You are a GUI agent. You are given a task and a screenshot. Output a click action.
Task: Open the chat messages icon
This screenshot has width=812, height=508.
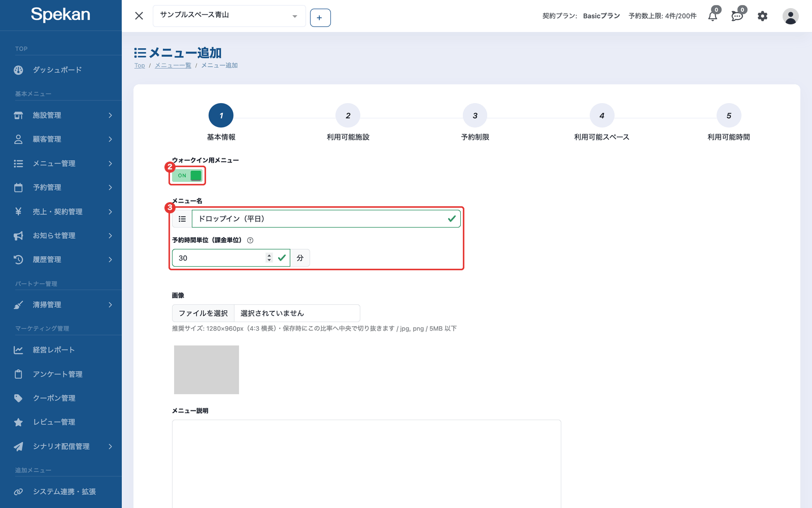(x=737, y=16)
